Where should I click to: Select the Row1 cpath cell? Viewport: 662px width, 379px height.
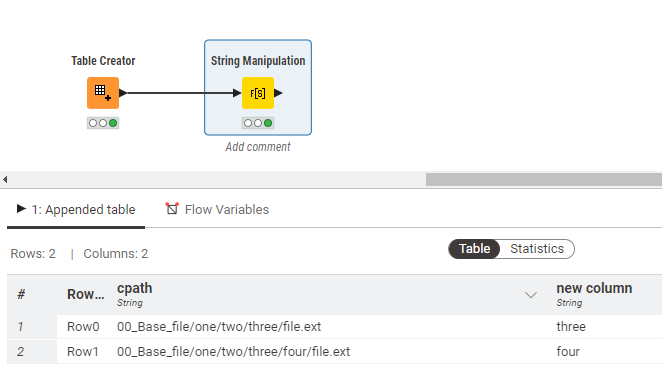[233, 352]
